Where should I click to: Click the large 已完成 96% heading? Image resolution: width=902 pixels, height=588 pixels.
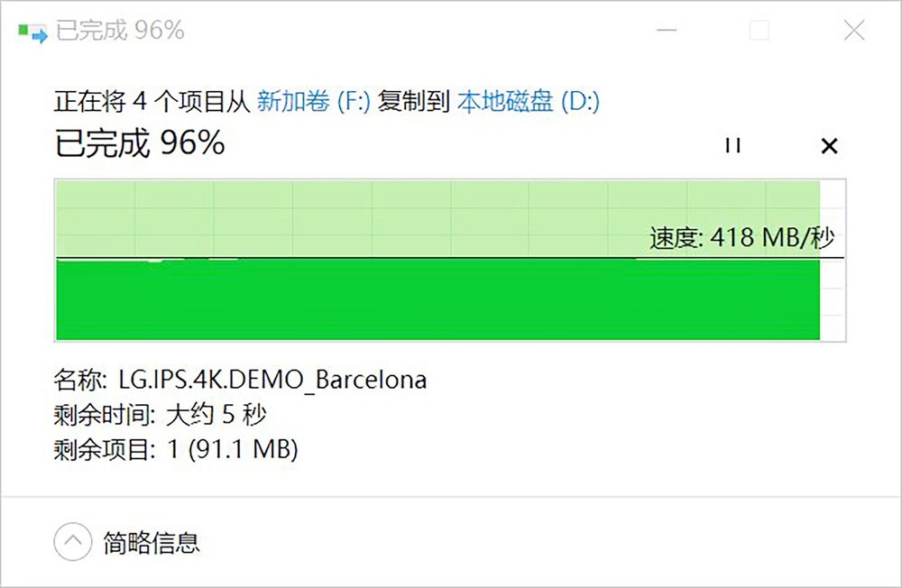tap(140, 142)
